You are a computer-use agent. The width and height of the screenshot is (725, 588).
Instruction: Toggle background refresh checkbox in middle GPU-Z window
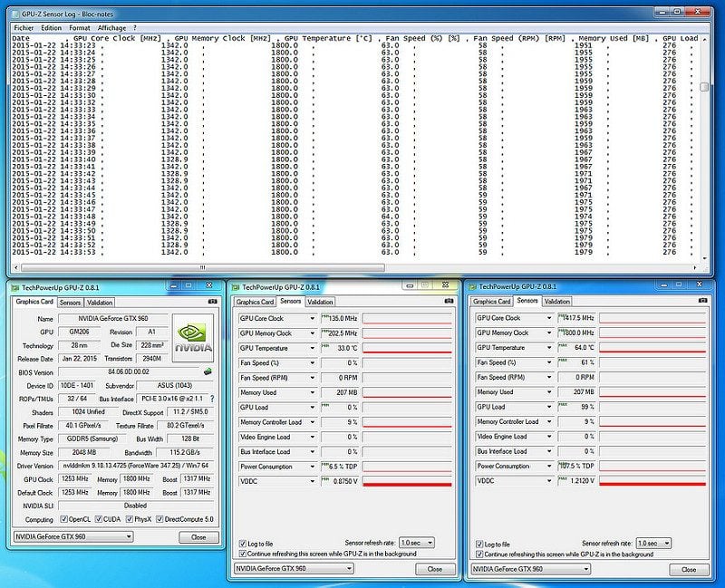pyautogui.click(x=242, y=554)
